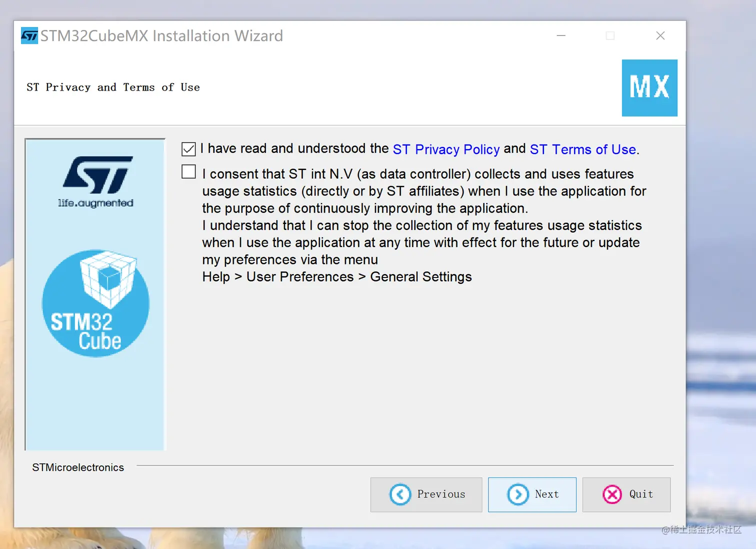Click the STMicroelectronics label
756x549 pixels.
[x=78, y=467]
